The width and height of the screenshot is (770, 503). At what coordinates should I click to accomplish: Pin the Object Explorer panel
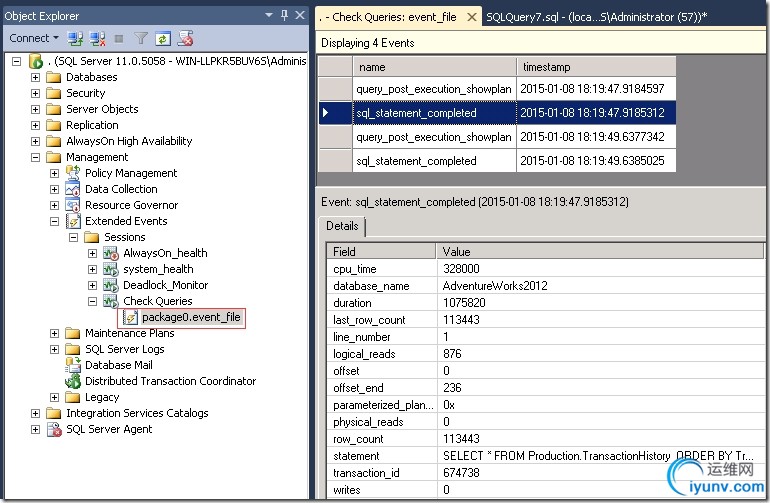(x=284, y=15)
